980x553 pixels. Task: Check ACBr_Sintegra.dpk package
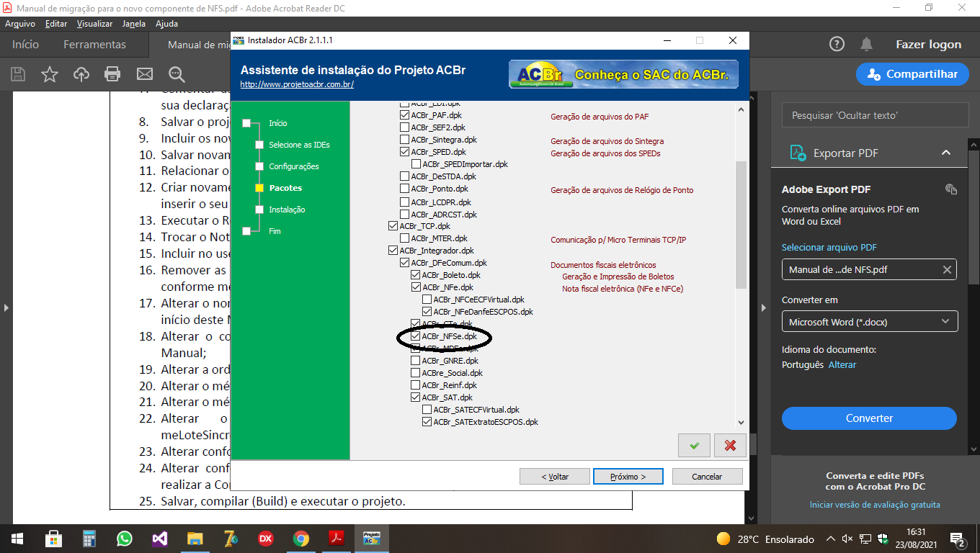[x=404, y=140]
